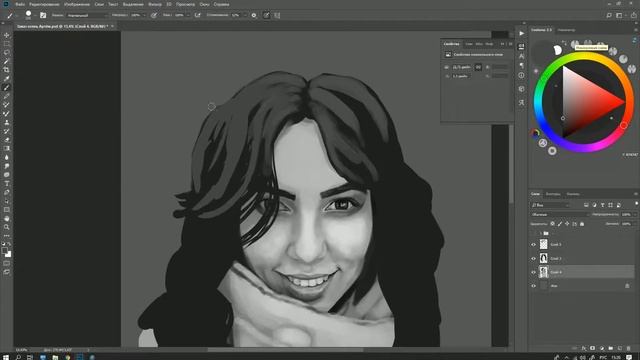Open the Справка menu

point(221,4)
